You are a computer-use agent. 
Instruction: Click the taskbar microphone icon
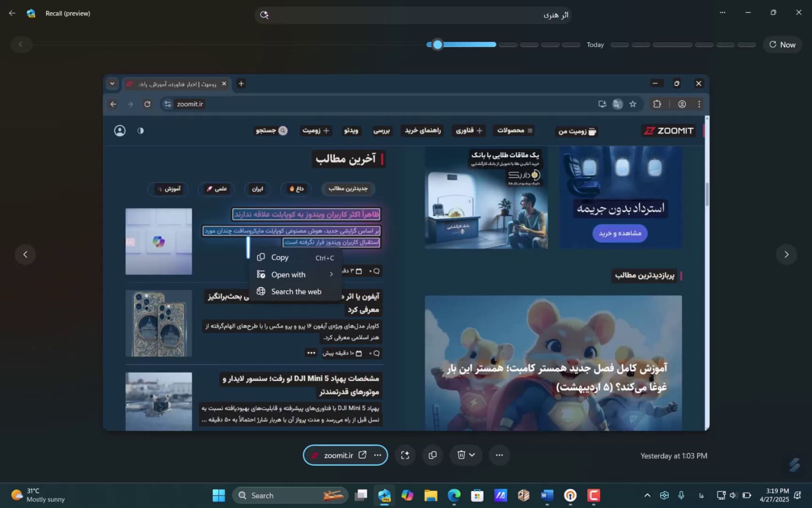681,495
